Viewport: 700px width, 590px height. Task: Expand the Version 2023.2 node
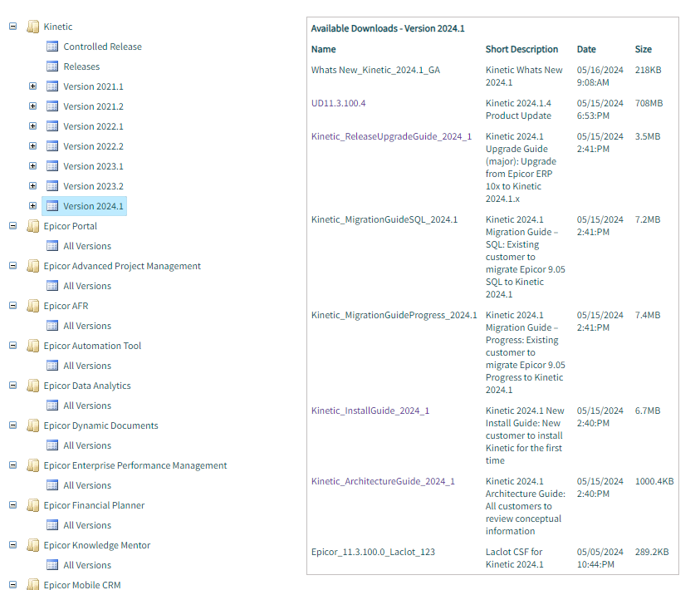tap(32, 185)
